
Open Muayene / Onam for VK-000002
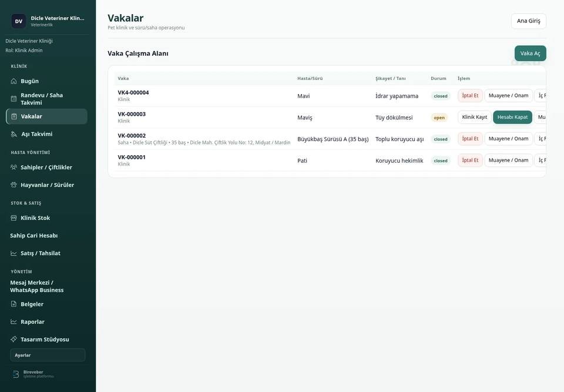click(508, 139)
